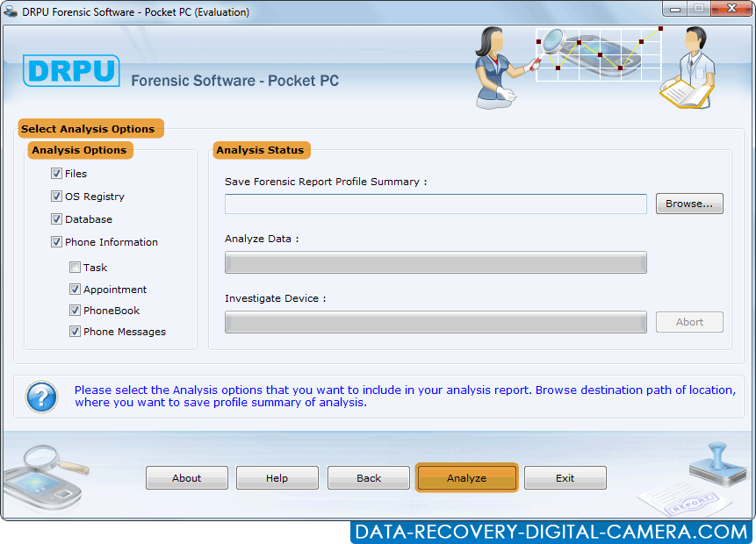Viewport: 756px width, 544px height.
Task: Toggle Phone Messages checkbox
Action: click(x=75, y=332)
